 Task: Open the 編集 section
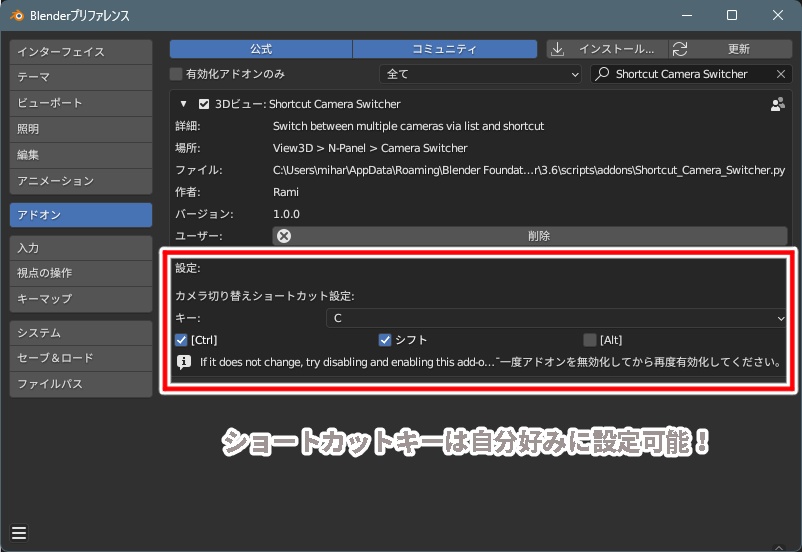81,156
